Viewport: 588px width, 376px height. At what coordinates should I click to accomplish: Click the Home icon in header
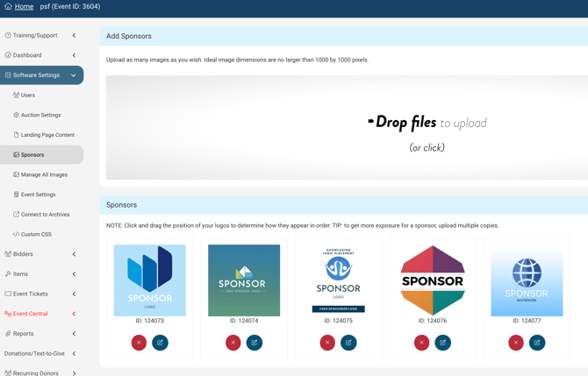pos(8,7)
